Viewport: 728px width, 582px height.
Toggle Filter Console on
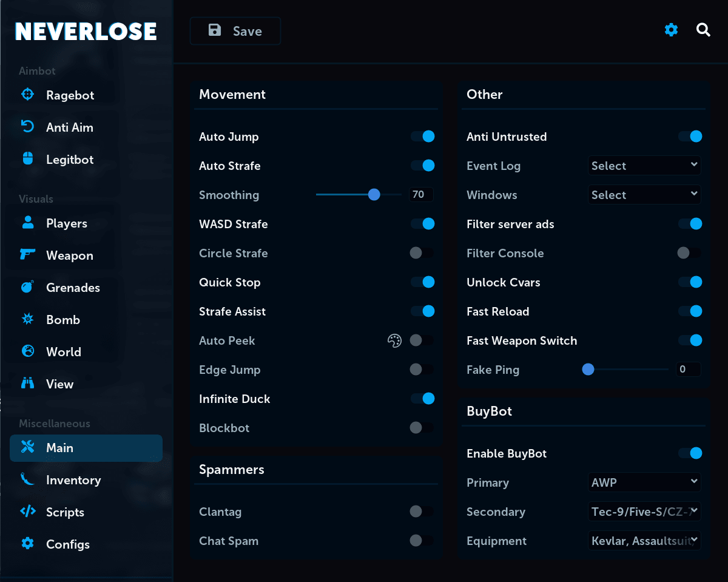tap(690, 253)
